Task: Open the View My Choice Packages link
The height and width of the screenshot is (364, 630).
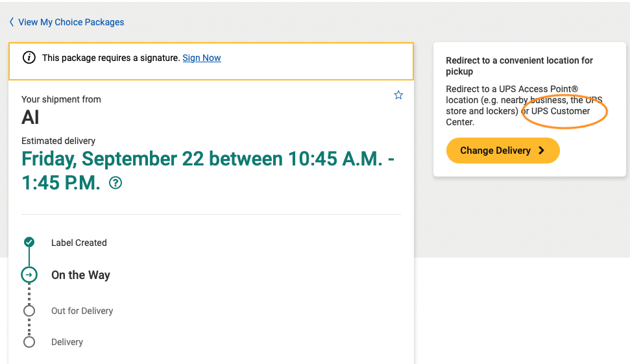Action: click(71, 22)
